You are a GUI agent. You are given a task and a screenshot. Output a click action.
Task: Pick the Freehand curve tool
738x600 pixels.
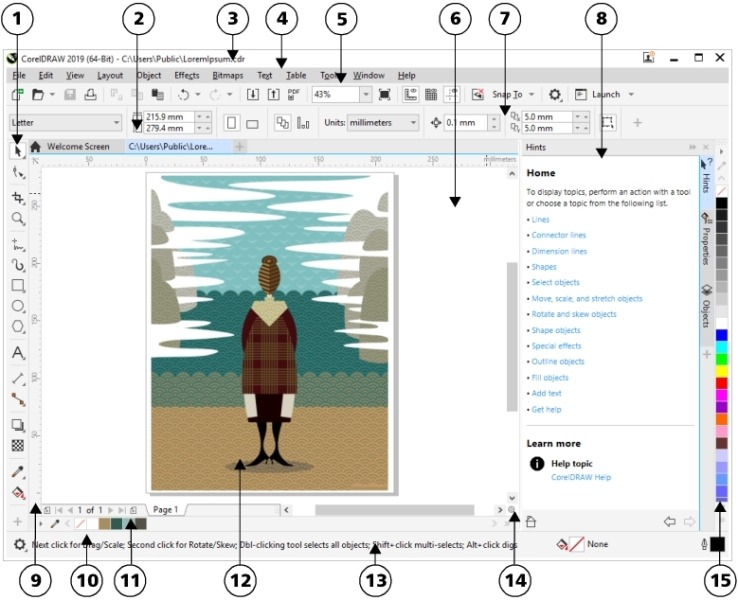tap(18, 245)
